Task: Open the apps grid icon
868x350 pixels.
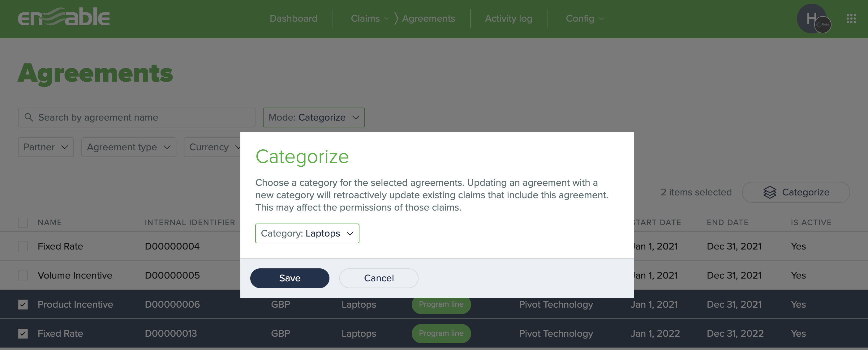Action: (x=852, y=19)
